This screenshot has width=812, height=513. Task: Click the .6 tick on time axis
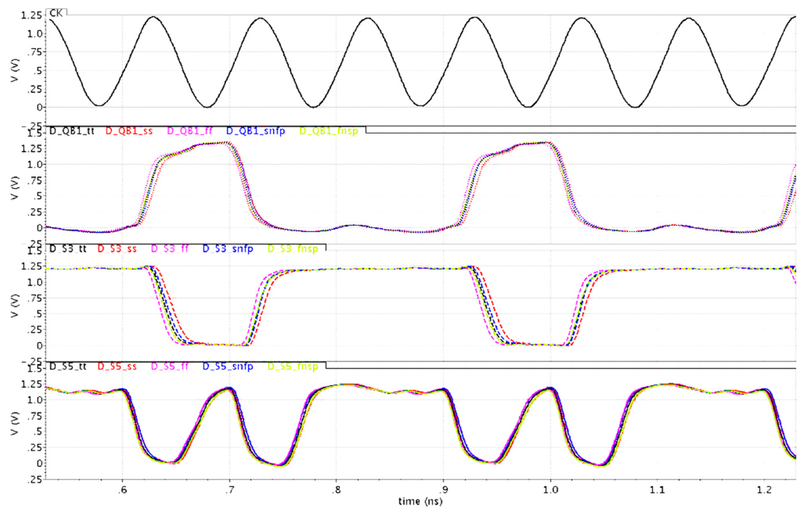[123, 490]
